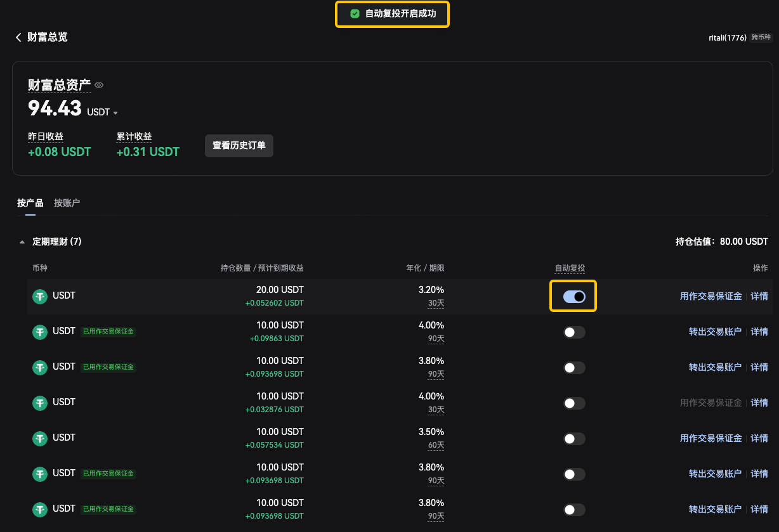
Task: Click the +0.31 USDT cumulative earnings value
Action: coord(148,152)
